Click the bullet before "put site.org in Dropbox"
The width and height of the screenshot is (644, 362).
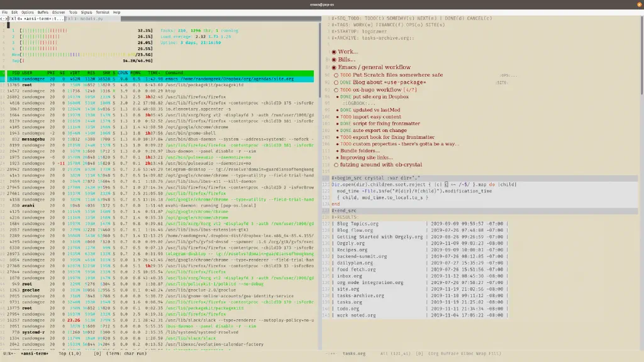point(337,97)
